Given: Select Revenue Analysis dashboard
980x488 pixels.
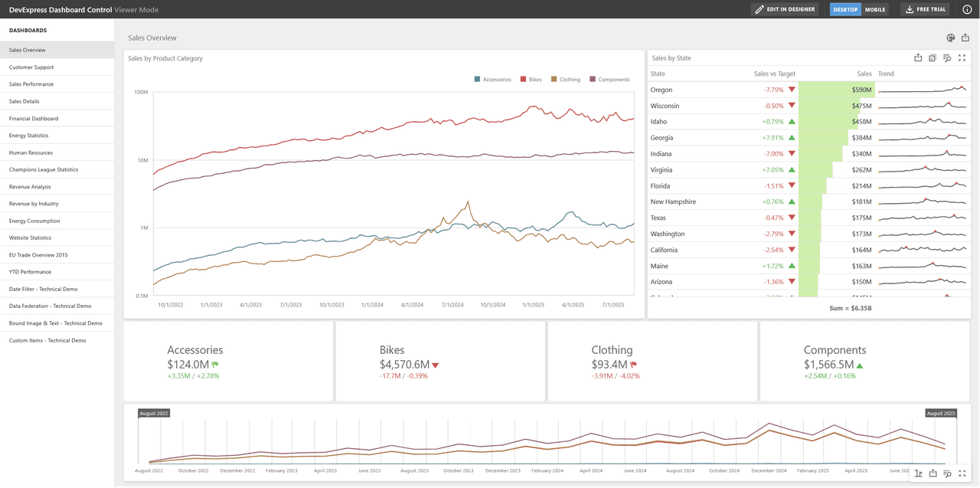Looking at the screenshot, I should point(57,187).
